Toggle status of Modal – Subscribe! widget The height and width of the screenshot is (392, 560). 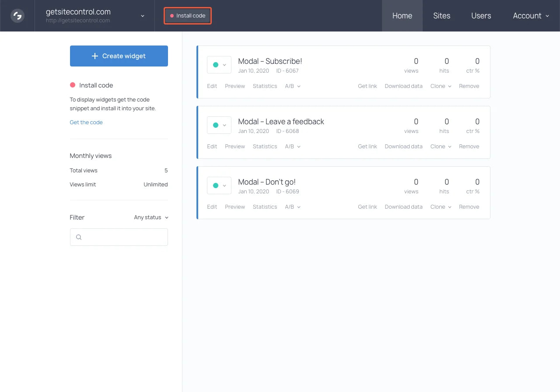point(219,65)
